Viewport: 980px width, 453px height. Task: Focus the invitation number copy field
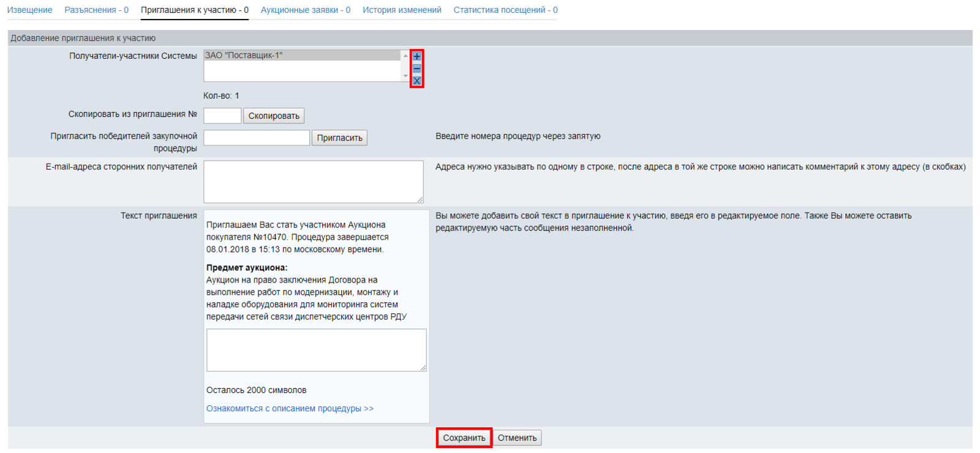(x=222, y=115)
